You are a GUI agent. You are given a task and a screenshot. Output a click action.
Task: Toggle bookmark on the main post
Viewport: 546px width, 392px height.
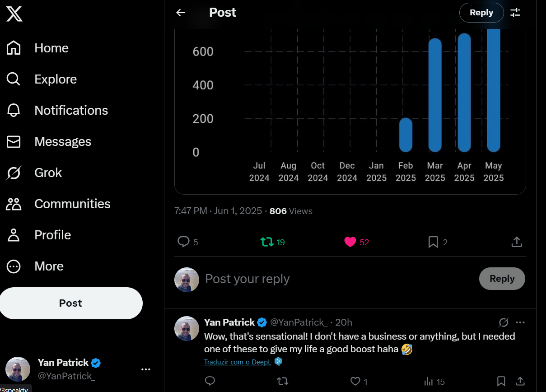(x=433, y=242)
